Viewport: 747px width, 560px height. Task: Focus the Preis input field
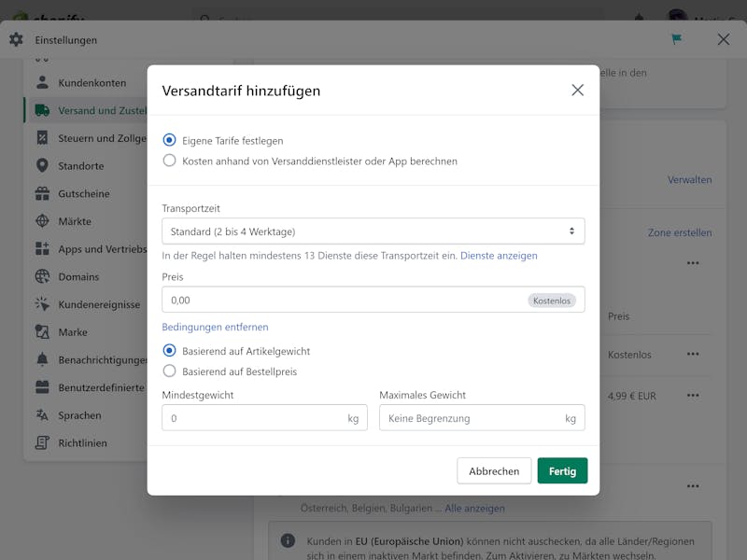point(373,300)
